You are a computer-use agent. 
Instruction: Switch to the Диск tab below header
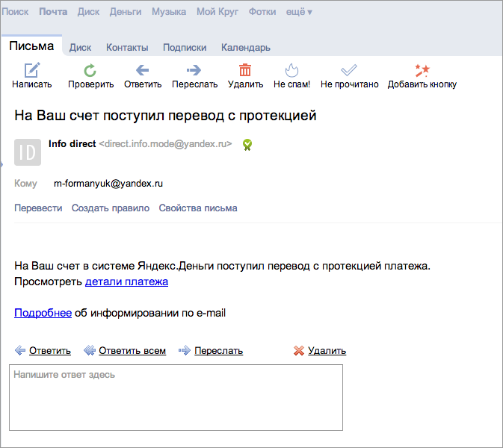pos(81,48)
